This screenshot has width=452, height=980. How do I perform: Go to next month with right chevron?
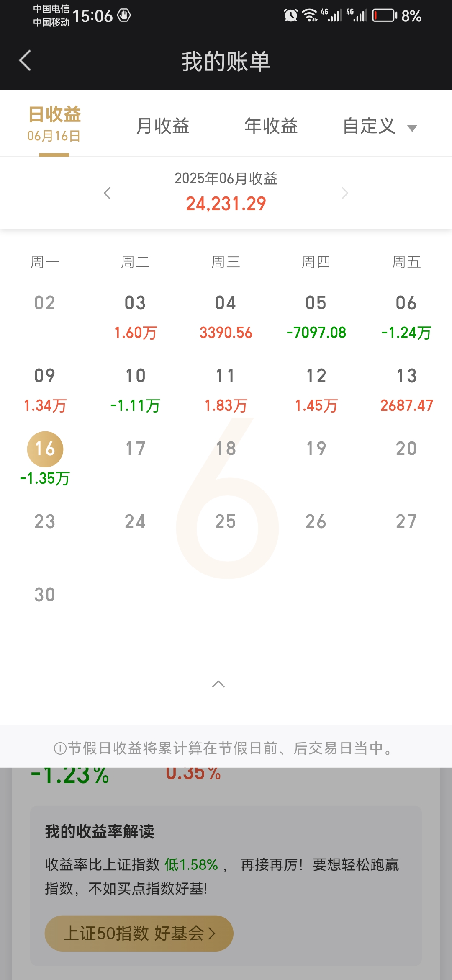click(345, 193)
